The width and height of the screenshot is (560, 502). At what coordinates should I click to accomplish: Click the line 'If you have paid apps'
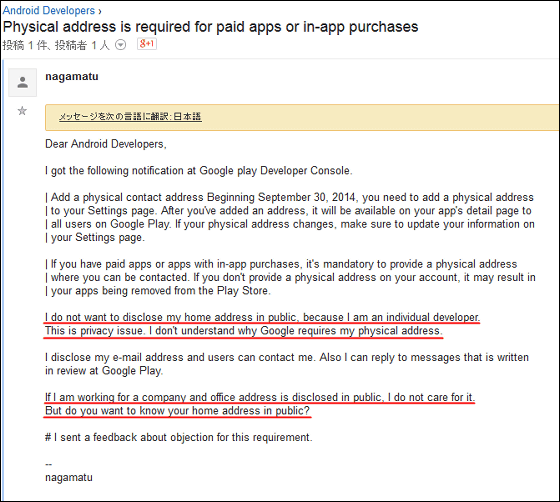click(281, 264)
